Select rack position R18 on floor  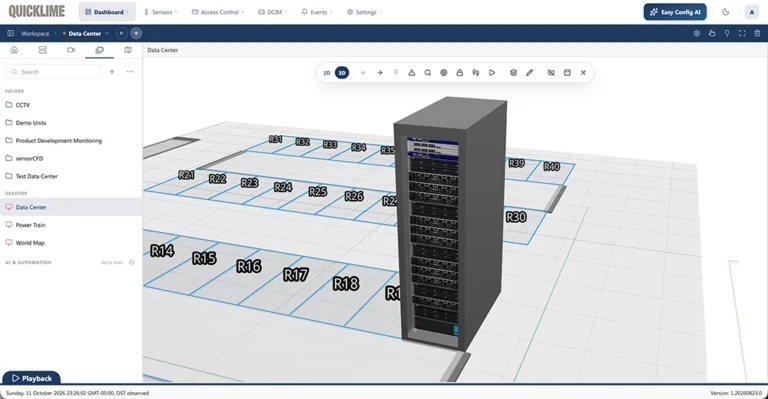(x=346, y=283)
